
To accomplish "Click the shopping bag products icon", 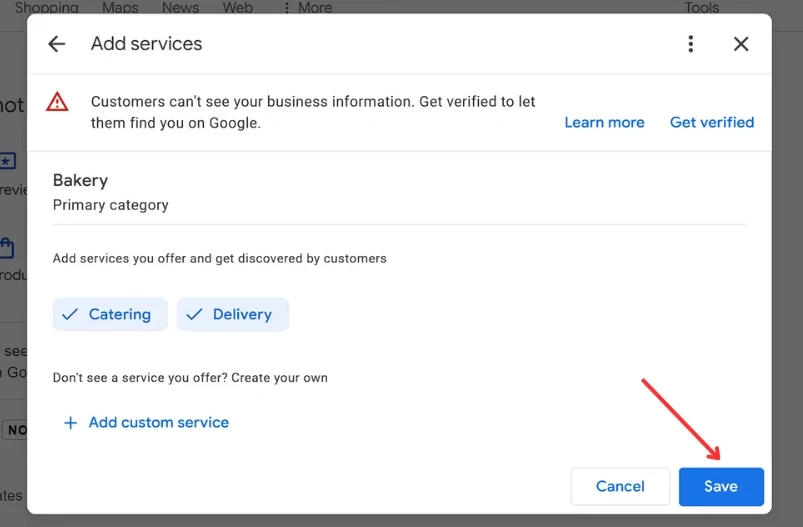I will point(8,247).
